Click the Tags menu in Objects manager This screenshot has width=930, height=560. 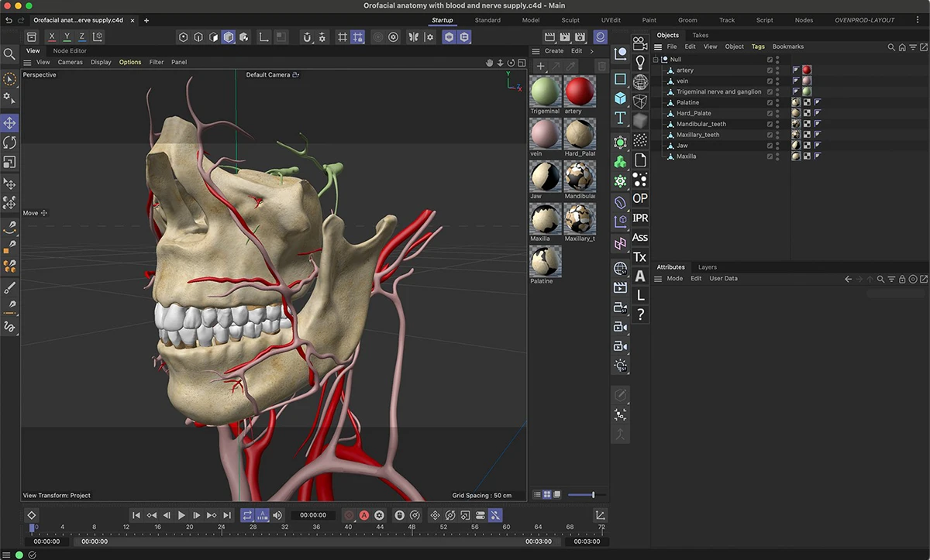tap(757, 46)
